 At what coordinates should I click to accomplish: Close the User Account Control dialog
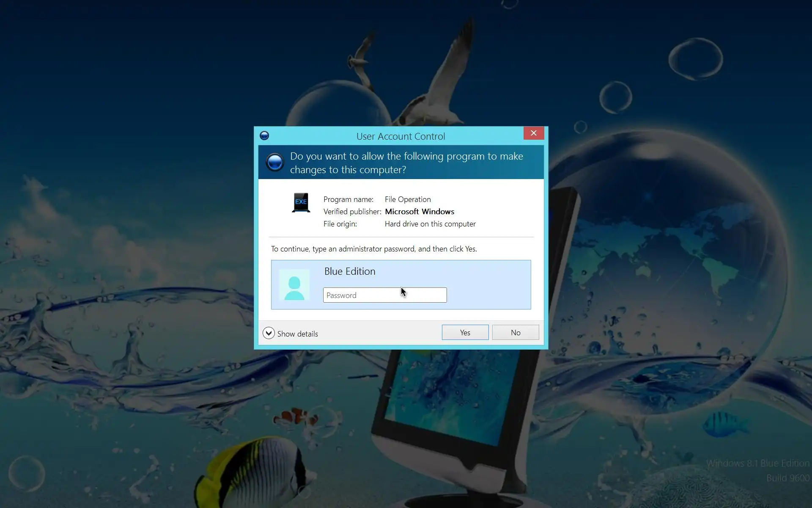tap(533, 133)
